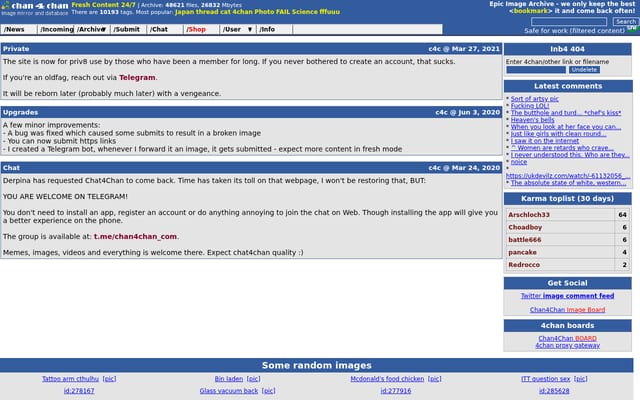Click [pic] next to Glass vacuum back
The image size is (640, 400).
(269, 391)
